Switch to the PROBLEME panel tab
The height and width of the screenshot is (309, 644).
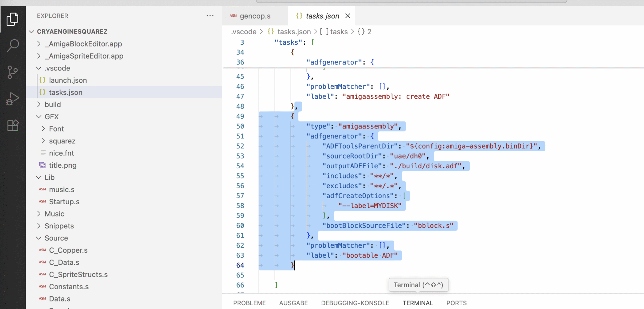(x=249, y=303)
